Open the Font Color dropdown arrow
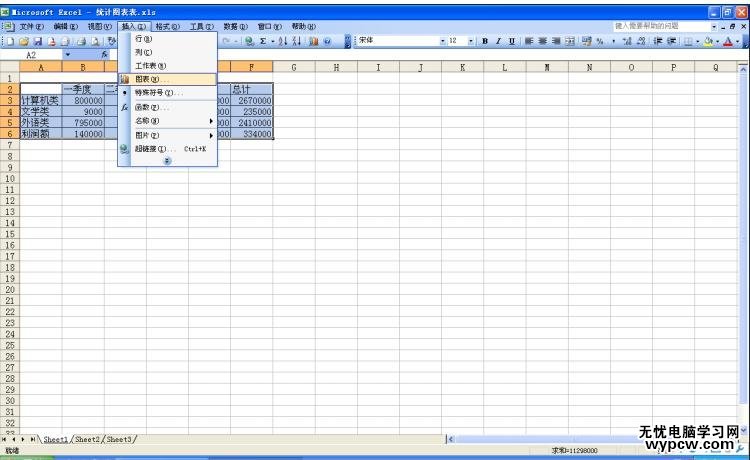The width and height of the screenshot is (750, 460). coord(737,41)
